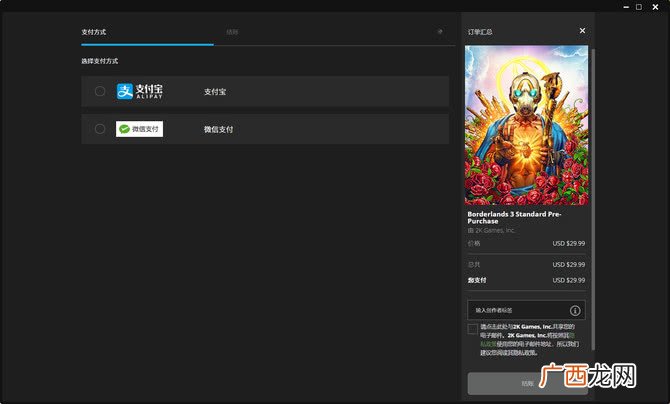Viewport: 670px width, 404px height.
Task: Click the Borderlands 3 cover art thumbnail
Action: click(x=526, y=125)
